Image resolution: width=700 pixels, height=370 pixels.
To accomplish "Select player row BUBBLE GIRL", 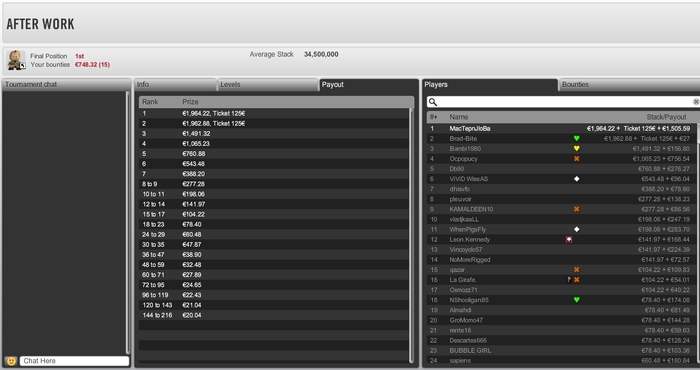I will point(561,350).
